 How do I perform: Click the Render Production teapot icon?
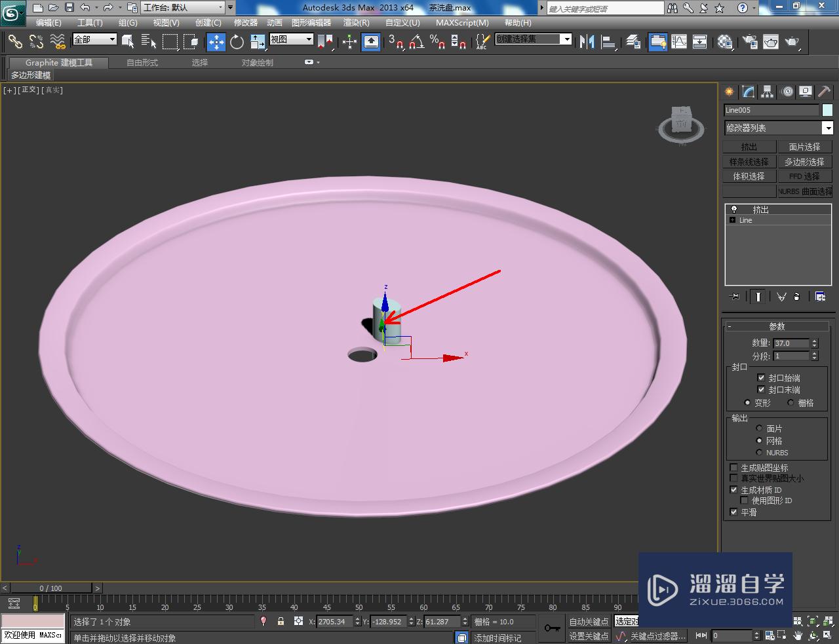792,42
